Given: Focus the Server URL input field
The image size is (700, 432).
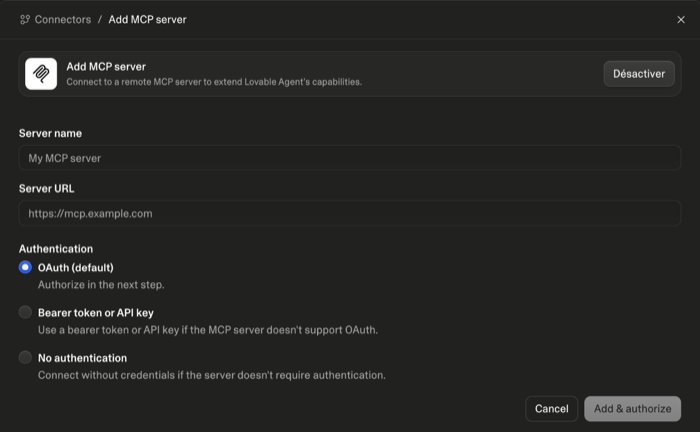Looking at the screenshot, I should (x=350, y=213).
